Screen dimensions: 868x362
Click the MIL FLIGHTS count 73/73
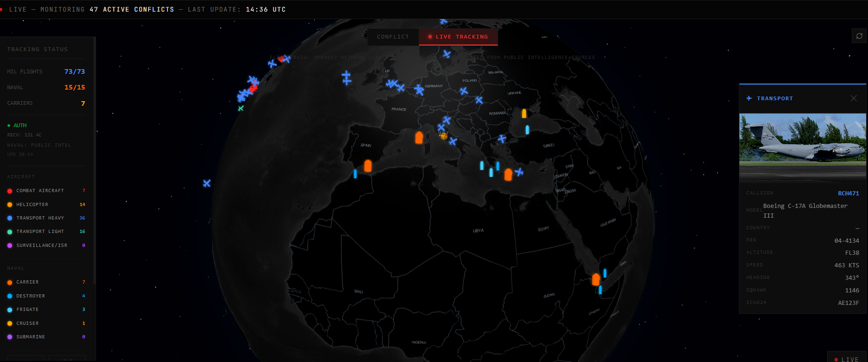coord(75,71)
